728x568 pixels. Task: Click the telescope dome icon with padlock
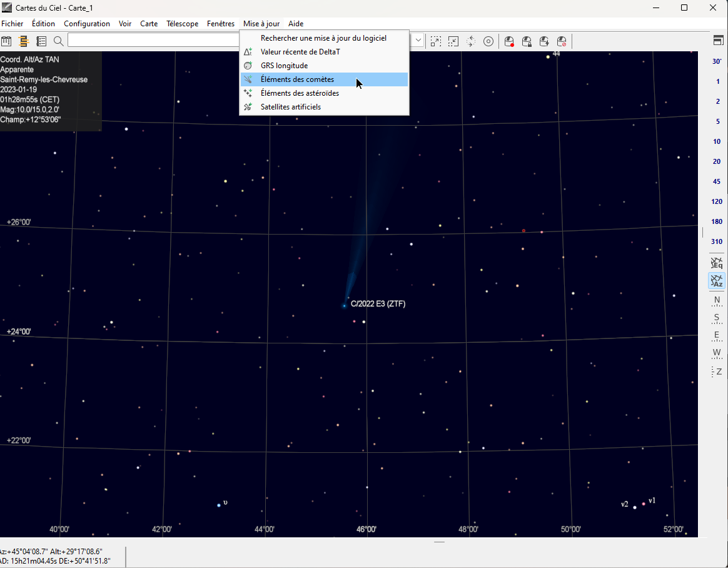click(527, 41)
